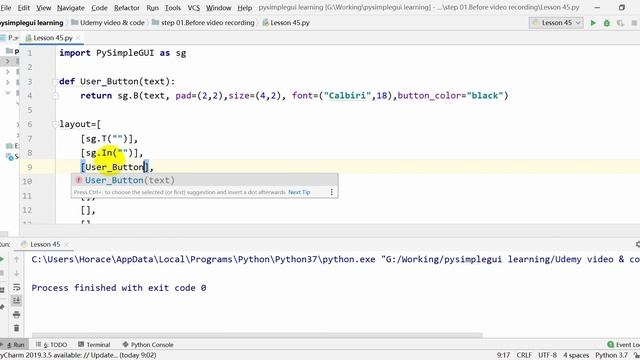Toggle the fold marker at line 4

click(x=56, y=96)
